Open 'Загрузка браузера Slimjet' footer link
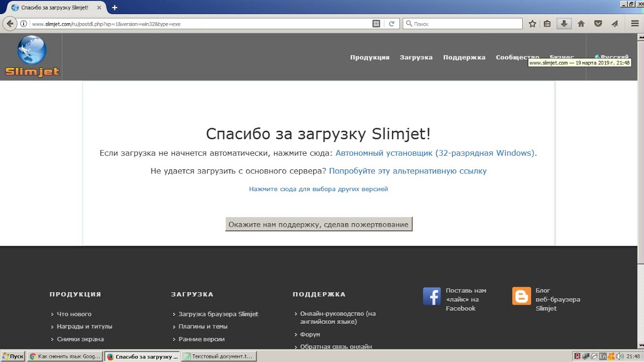This screenshot has height=362, width=644. coord(218,314)
